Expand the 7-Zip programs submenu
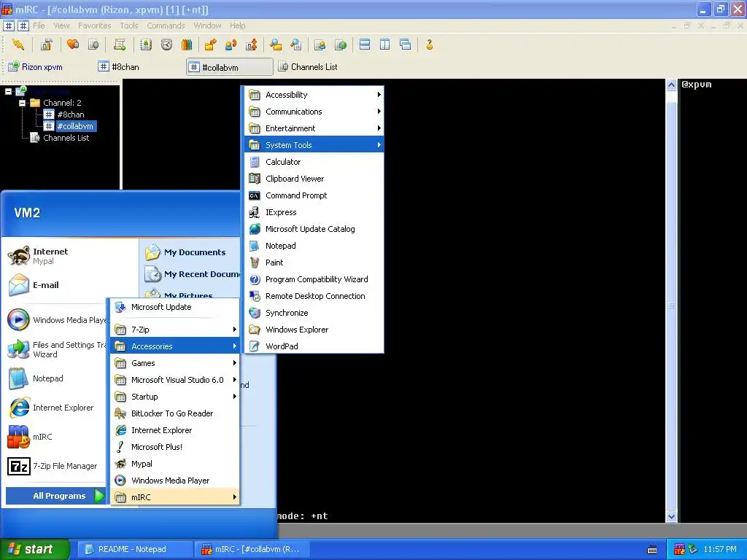Viewport: 747px width, 560px height. [175, 330]
